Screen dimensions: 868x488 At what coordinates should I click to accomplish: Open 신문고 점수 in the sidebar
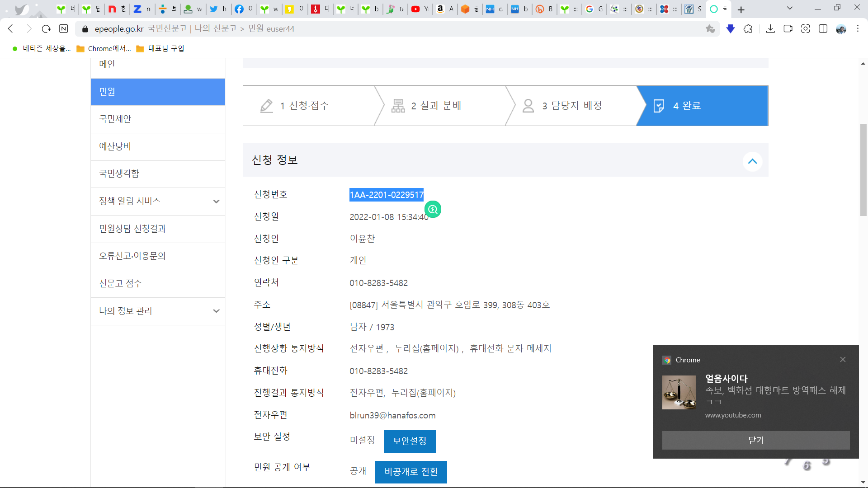[x=158, y=283]
